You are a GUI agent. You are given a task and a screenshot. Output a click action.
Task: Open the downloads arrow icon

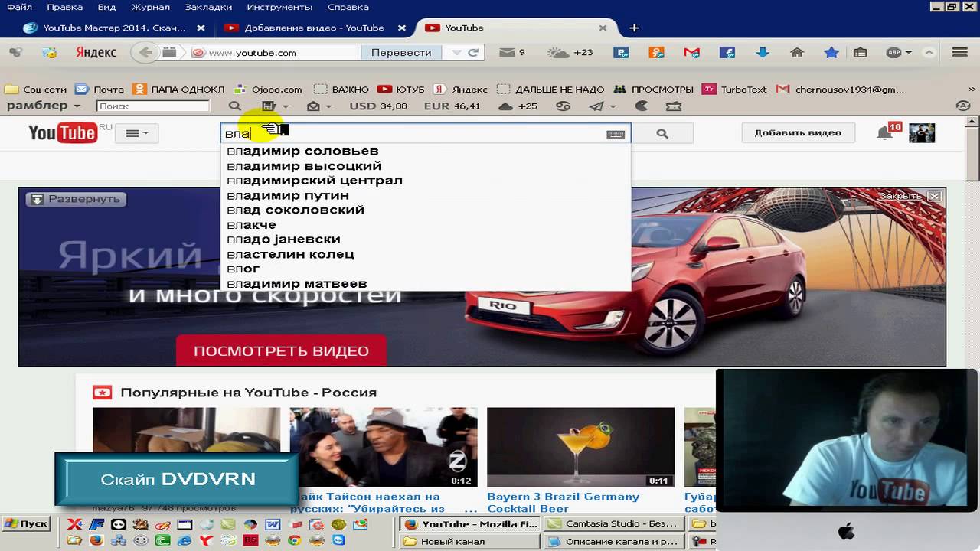point(763,53)
